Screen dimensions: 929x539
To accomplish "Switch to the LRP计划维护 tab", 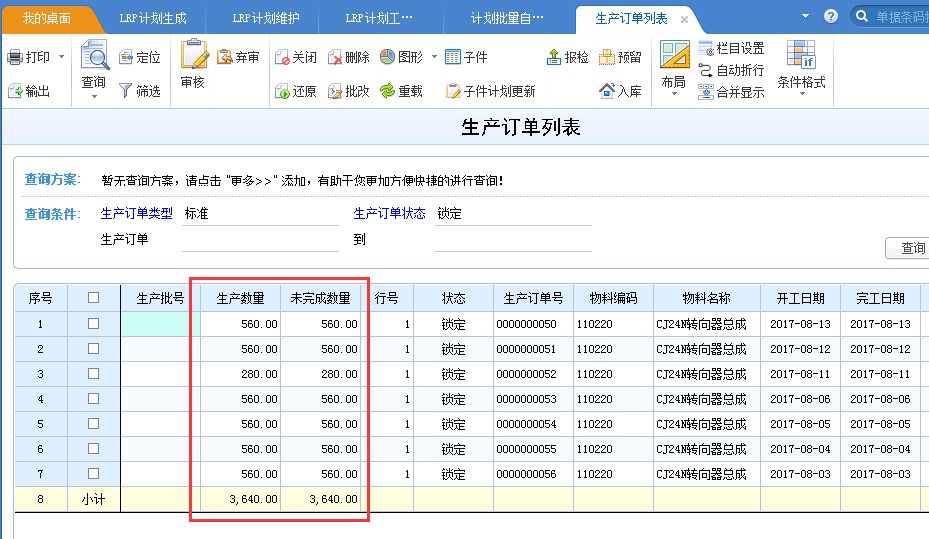I will click(265, 18).
